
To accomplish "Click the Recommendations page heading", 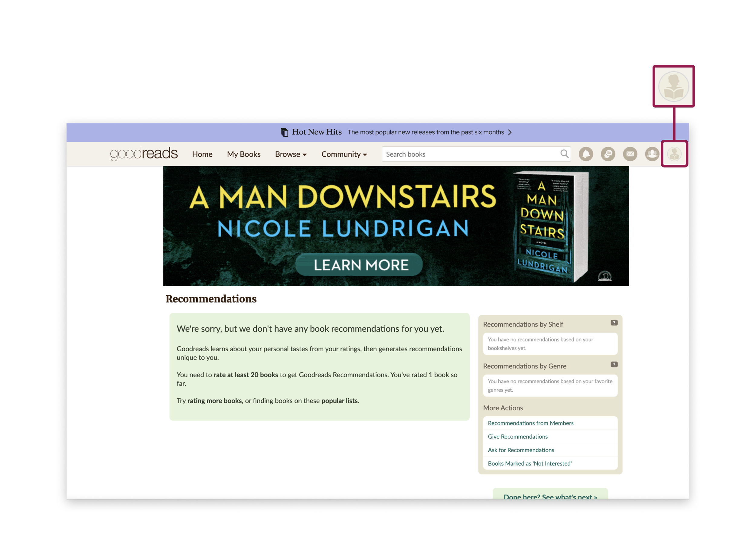I will click(x=211, y=299).
